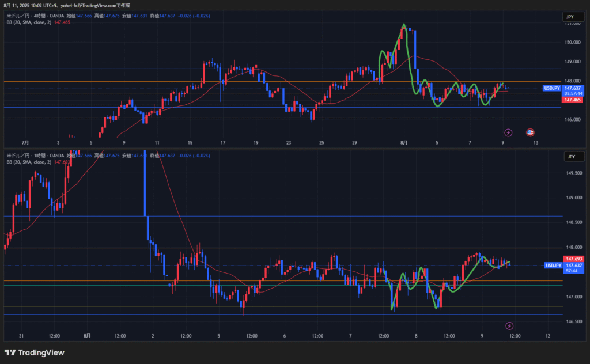Click the 146.000 price axis label
This screenshot has width=590, height=364.
click(572, 120)
